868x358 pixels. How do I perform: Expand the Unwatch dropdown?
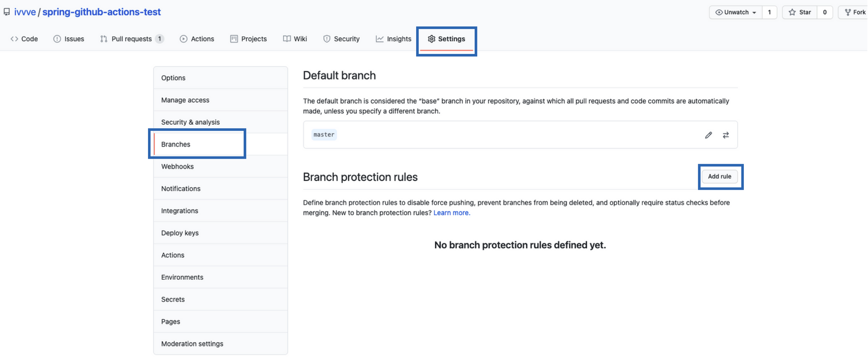(x=736, y=12)
